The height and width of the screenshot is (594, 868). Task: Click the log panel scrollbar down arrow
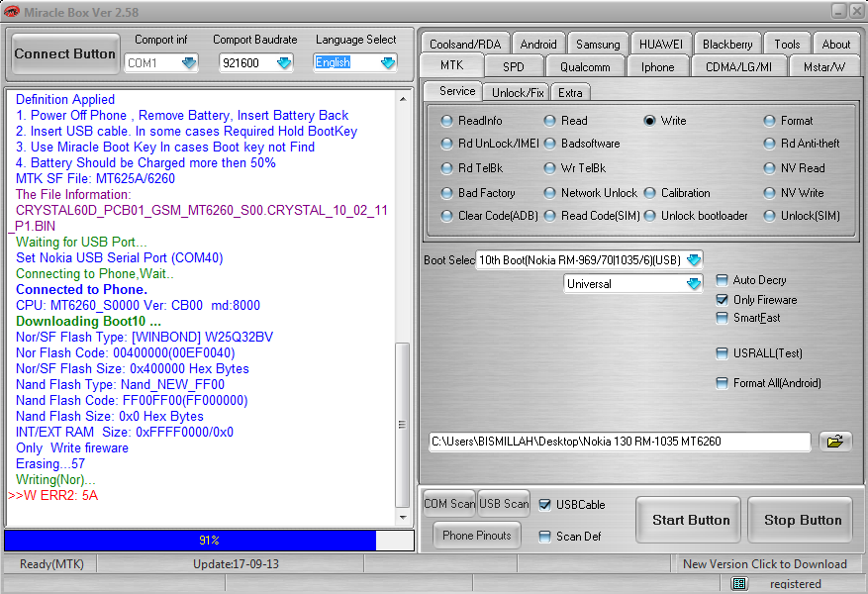coord(403,518)
